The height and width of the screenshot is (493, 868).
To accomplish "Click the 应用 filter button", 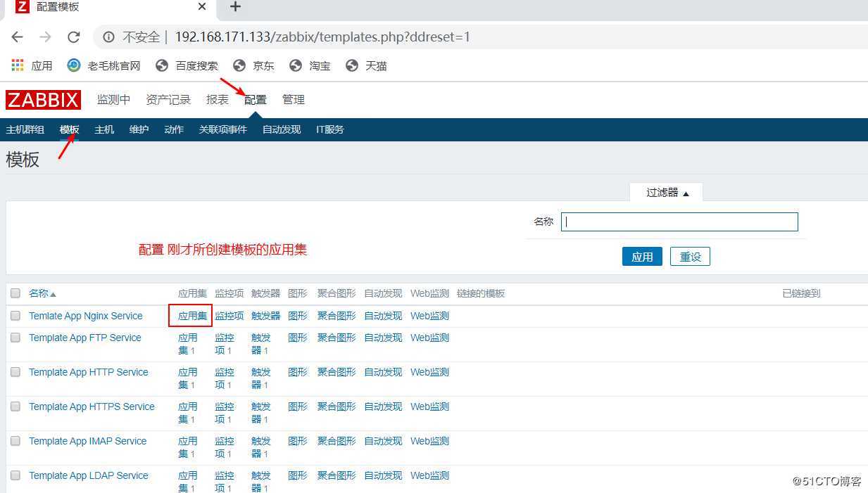I will tap(641, 256).
